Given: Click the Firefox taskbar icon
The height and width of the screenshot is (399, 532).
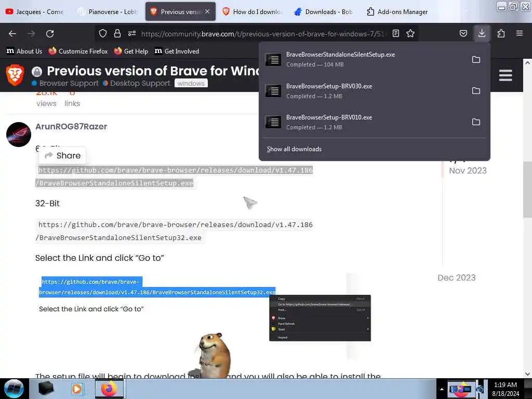Looking at the screenshot, I should (109, 389).
